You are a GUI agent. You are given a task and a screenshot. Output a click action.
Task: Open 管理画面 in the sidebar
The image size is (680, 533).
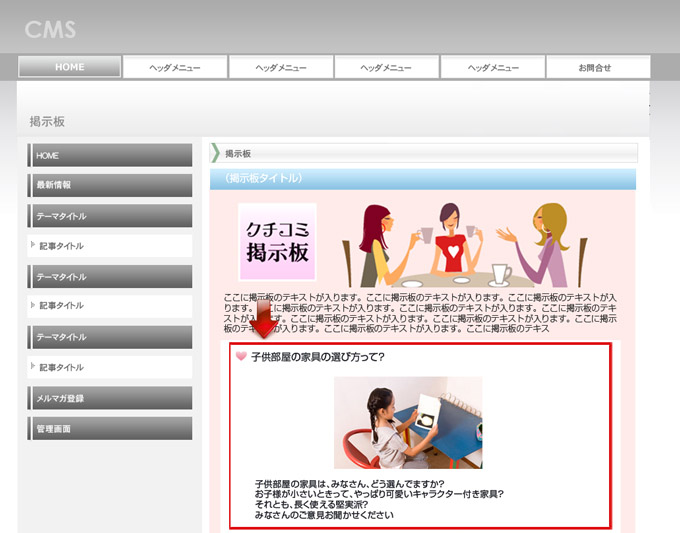(x=110, y=429)
